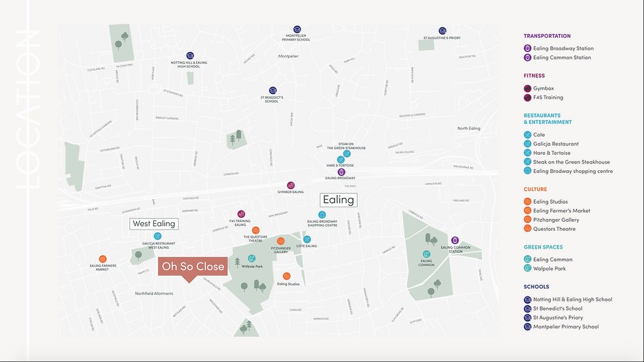Viewport: 644px width, 362px height.
Task: Click the Cote Ealing restaurant marker
Action: click(x=307, y=239)
